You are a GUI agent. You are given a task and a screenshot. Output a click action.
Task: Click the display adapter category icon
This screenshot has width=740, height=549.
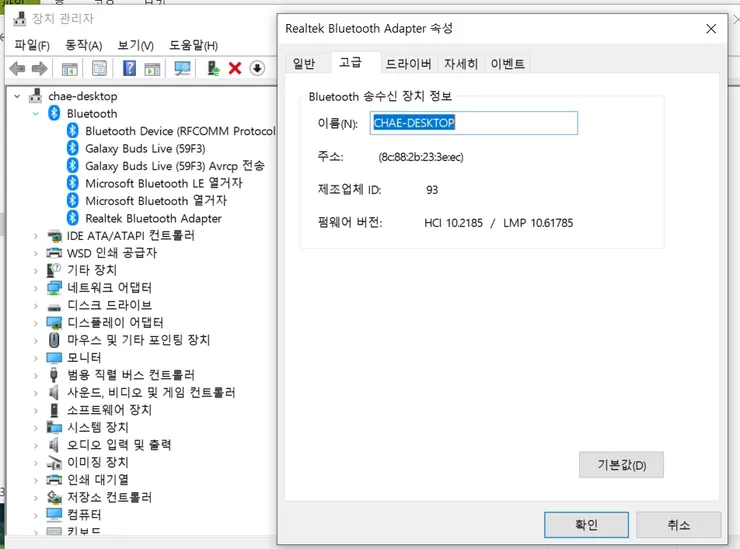tap(54, 323)
